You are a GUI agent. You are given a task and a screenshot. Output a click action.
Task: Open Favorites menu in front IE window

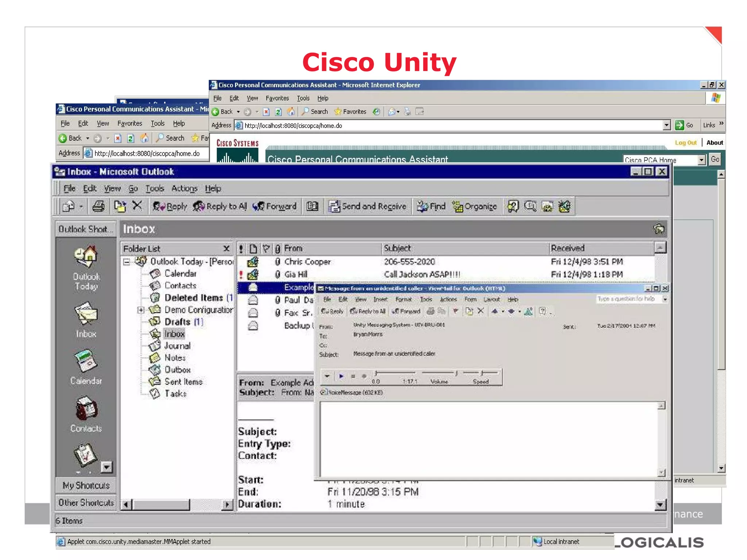coord(277,98)
